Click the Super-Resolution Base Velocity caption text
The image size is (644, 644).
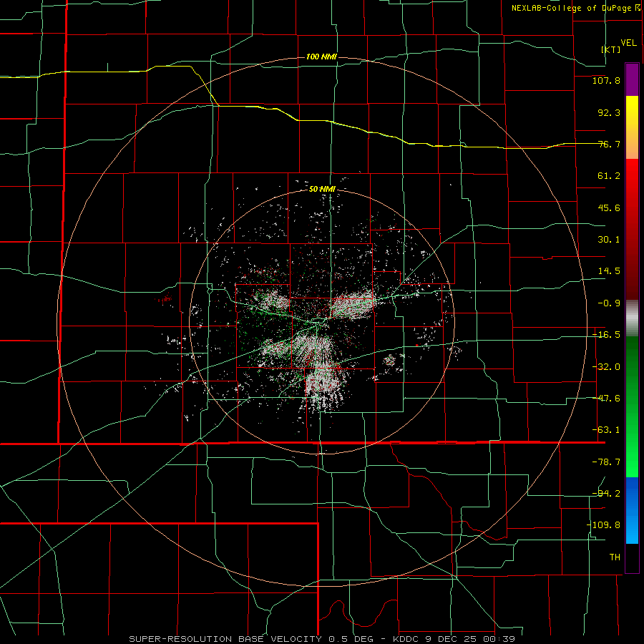(321, 639)
